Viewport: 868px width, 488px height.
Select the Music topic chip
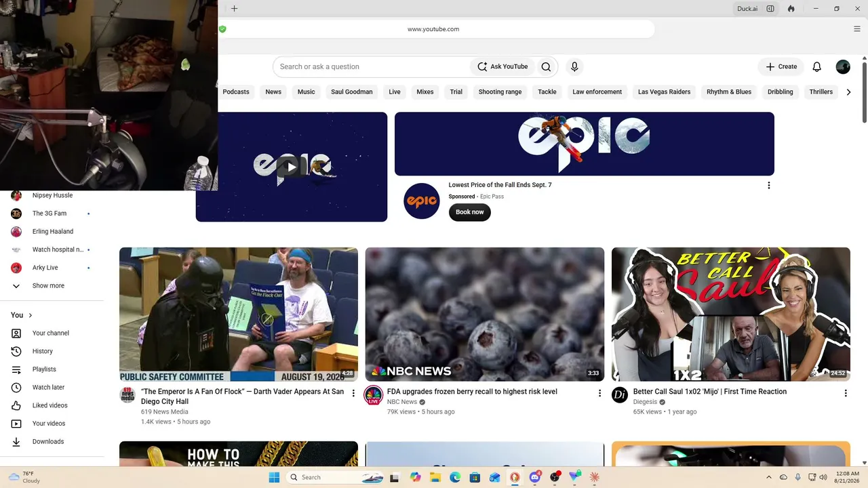307,92
